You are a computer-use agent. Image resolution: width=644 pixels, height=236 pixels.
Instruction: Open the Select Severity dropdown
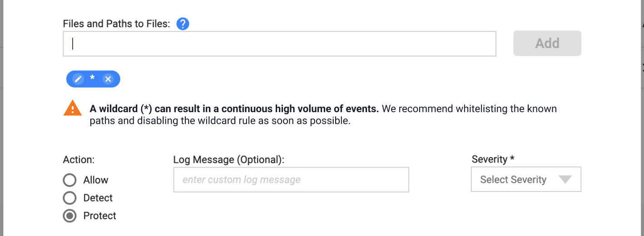(526, 180)
